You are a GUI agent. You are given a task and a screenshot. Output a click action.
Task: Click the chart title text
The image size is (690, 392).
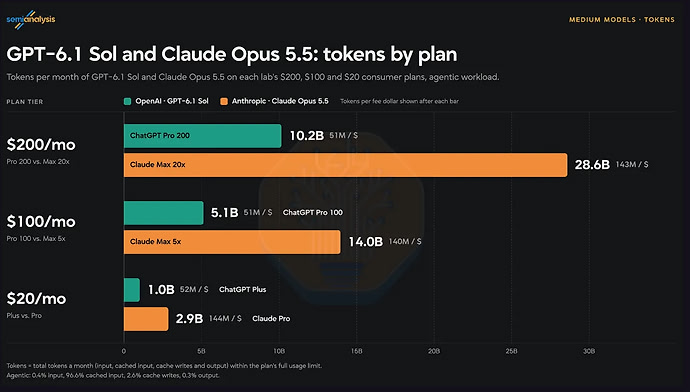232,55
